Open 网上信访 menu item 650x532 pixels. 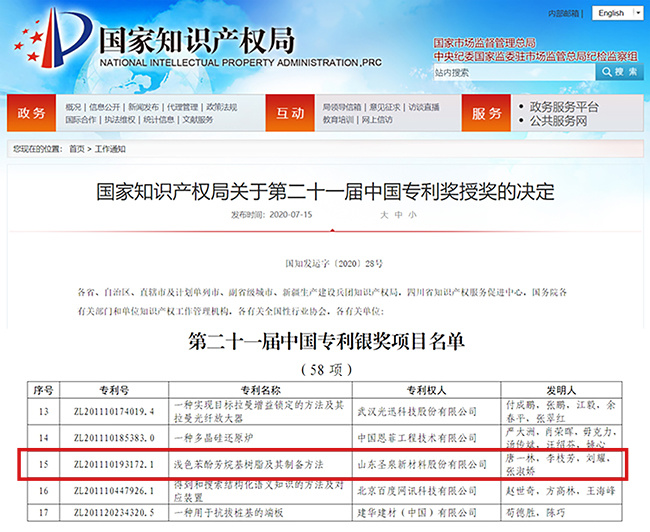click(x=377, y=119)
